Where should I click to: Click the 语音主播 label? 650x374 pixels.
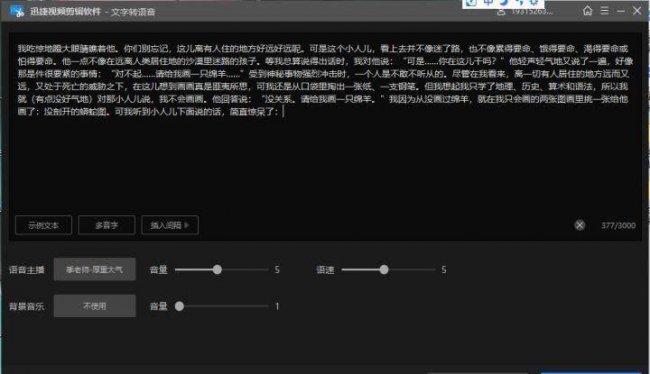[x=27, y=270]
